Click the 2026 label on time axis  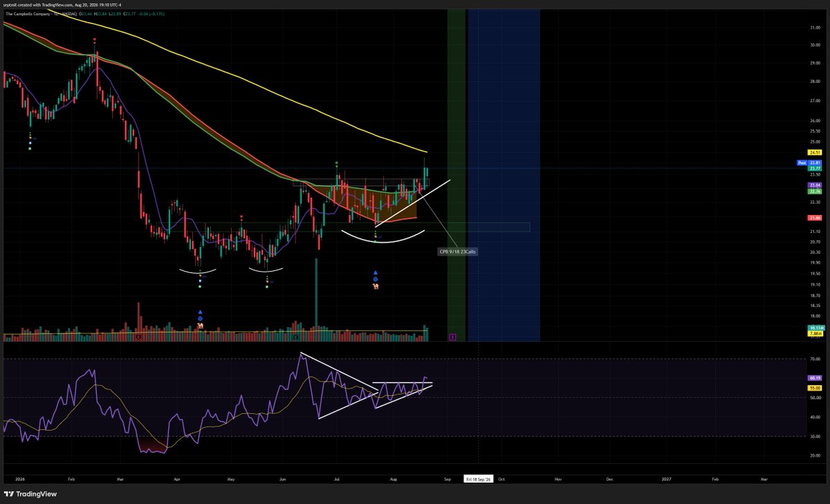point(19,478)
